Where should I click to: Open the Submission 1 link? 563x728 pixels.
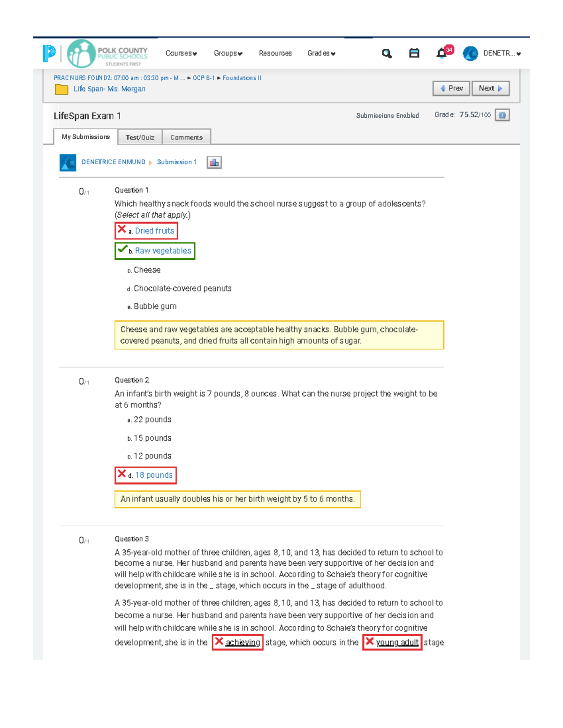click(x=176, y=162)
